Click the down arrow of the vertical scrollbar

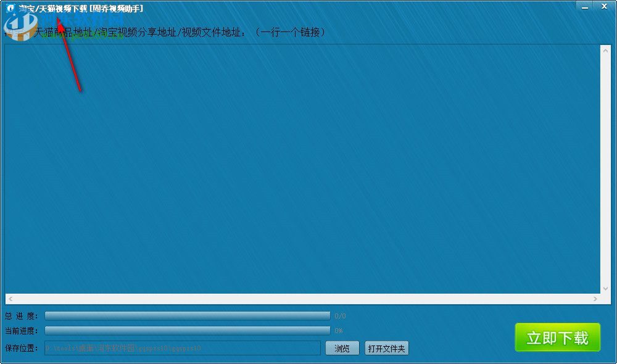click(607, 287)
